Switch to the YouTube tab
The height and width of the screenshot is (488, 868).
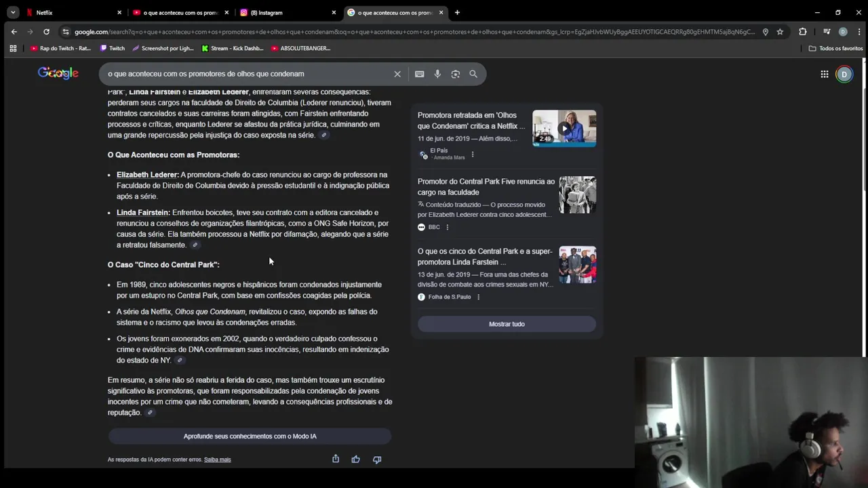[180, 12]
